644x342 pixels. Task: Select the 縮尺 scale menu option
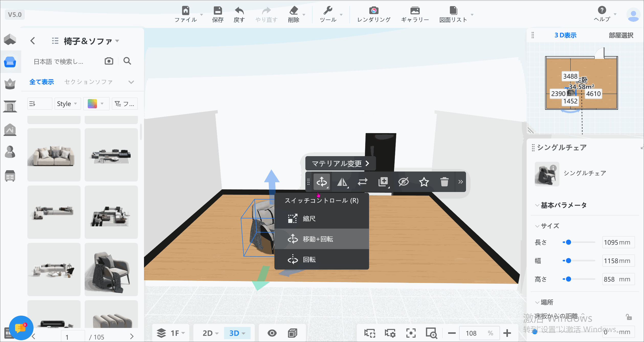(322, 218)
